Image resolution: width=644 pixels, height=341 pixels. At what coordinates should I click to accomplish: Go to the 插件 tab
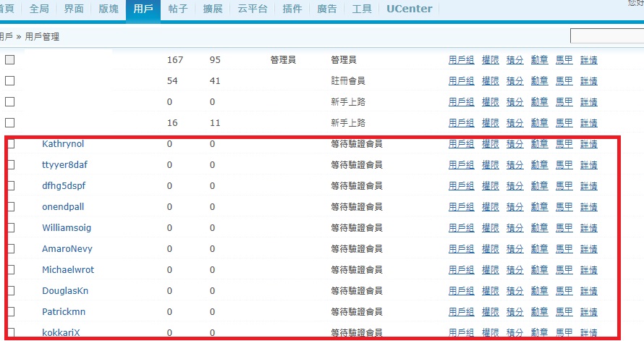pos(292,9)
